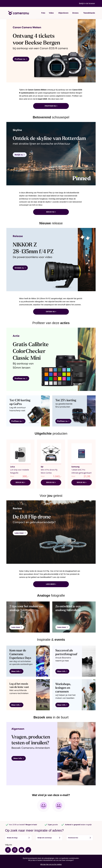Click the purple 'PROFITEER NU >' button under Canon text
This screenshot has width=102, height=868.
51,106
